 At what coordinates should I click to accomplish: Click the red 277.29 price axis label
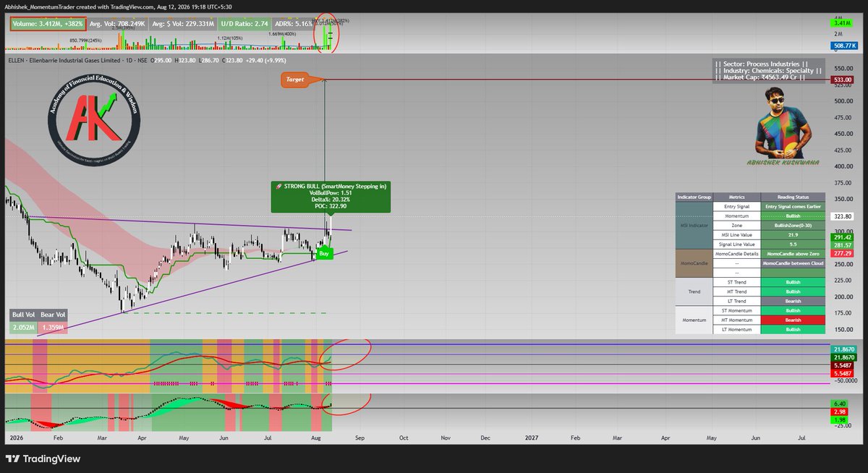pyautogui.click(x=843, y=253)
